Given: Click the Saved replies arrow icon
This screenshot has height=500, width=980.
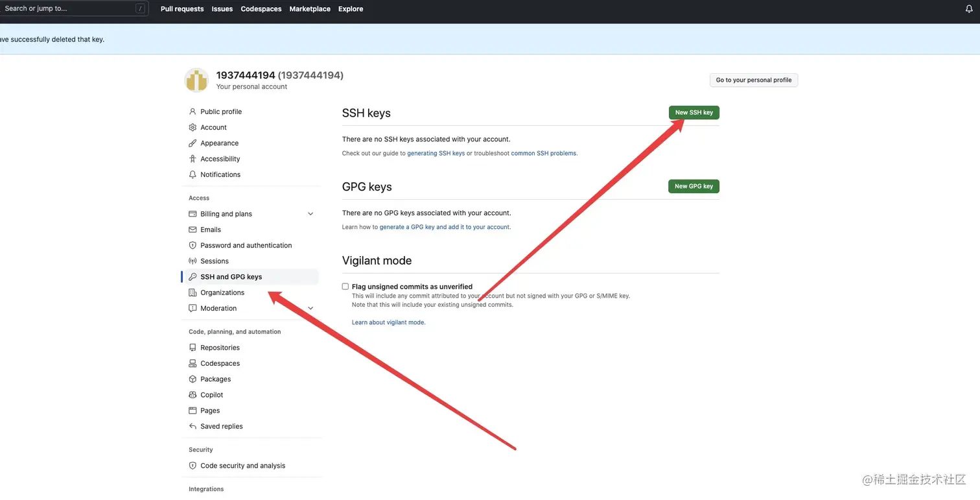Looking at the screenshot, I should coord(192,426).
